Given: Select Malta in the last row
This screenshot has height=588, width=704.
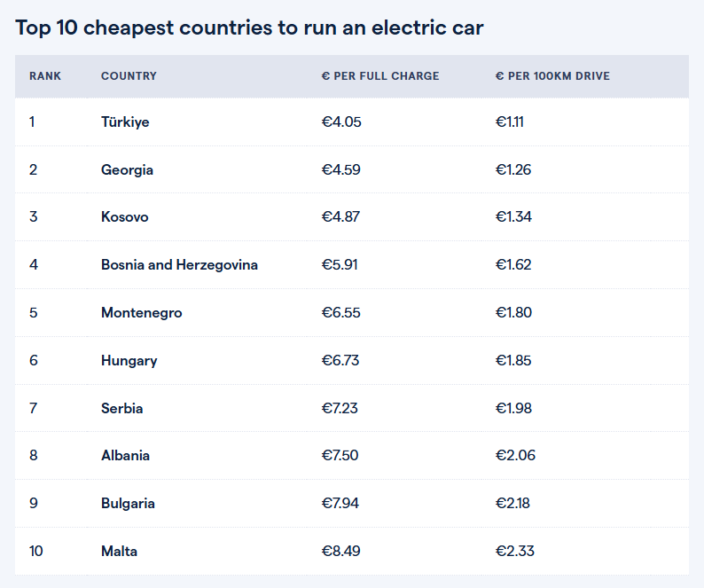Looking at the screenshot, I should coord(119,551).
